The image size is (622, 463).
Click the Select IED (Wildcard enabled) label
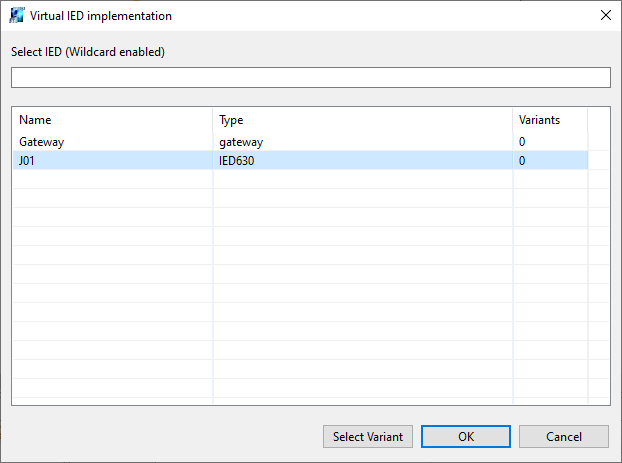point(88,52)
